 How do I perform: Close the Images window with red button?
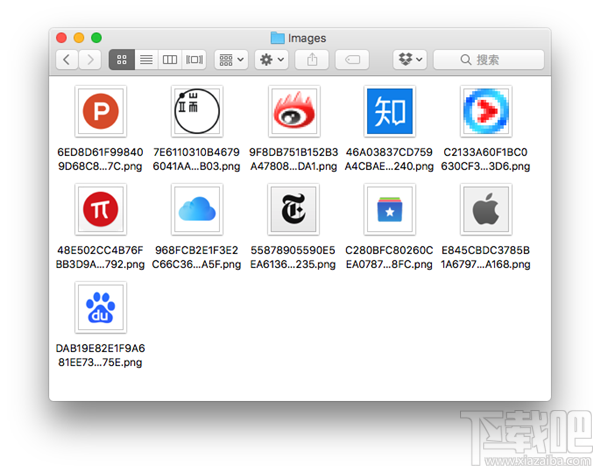point(61,37)
